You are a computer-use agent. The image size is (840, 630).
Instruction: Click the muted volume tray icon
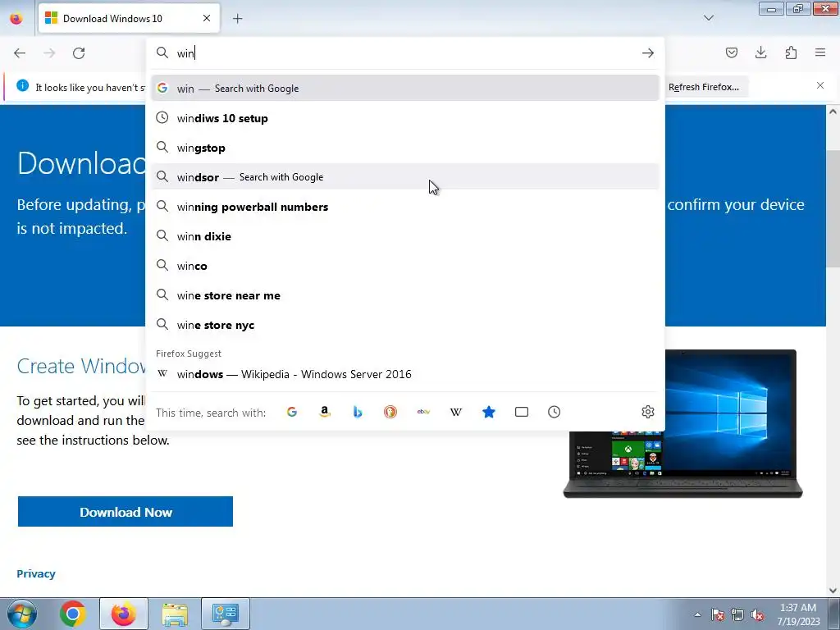coord(757,614)
